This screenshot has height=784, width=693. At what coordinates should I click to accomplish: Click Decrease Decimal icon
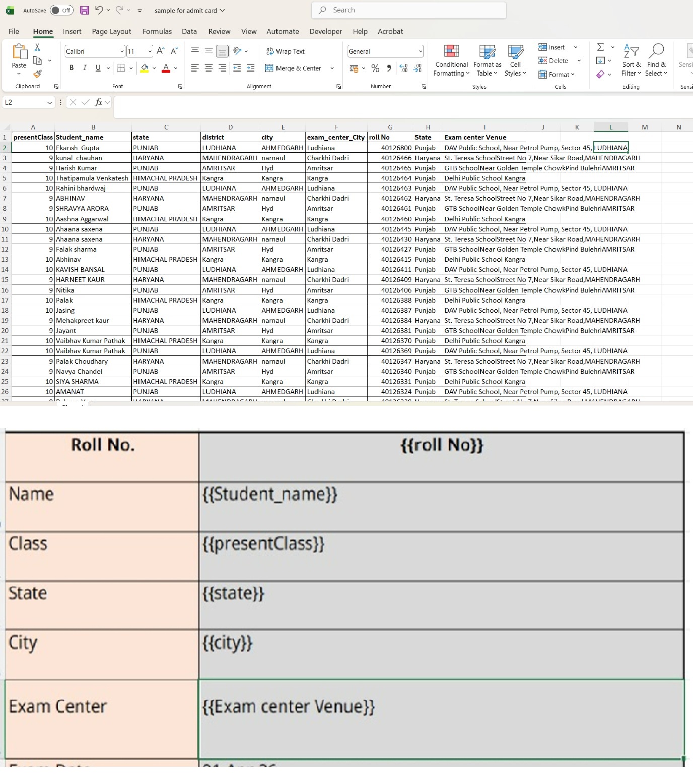pyautogui.click(x=418, y=68)
